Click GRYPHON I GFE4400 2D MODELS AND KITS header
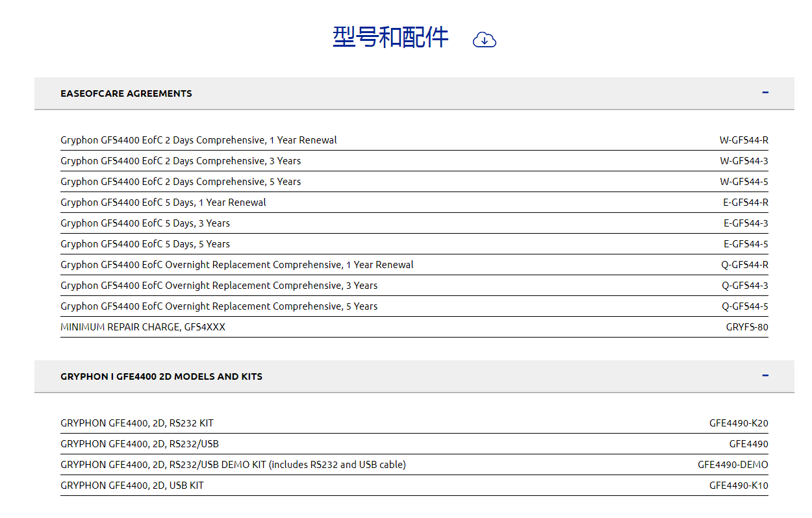Image resolution: width=812 pixels, height=518 pixels. tap(161, 376)
